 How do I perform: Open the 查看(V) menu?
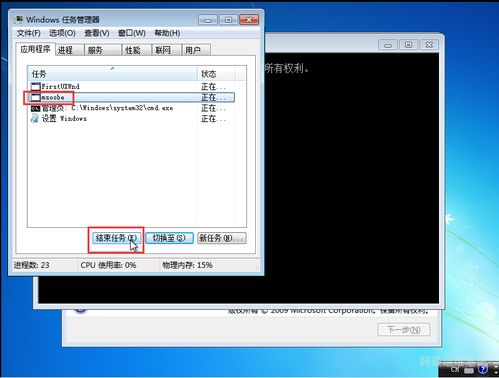[x=97, y=33]
